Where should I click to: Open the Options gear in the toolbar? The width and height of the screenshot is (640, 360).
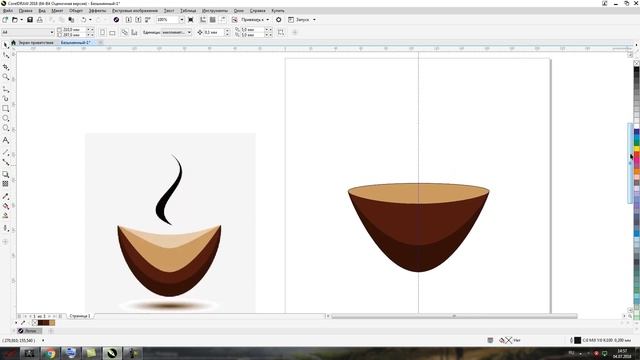(x=278, y=20)
